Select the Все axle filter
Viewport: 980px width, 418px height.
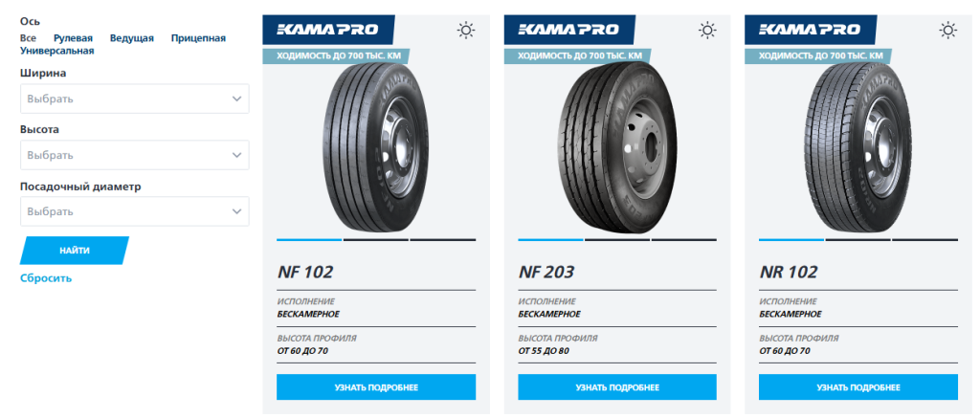[28, 38]
